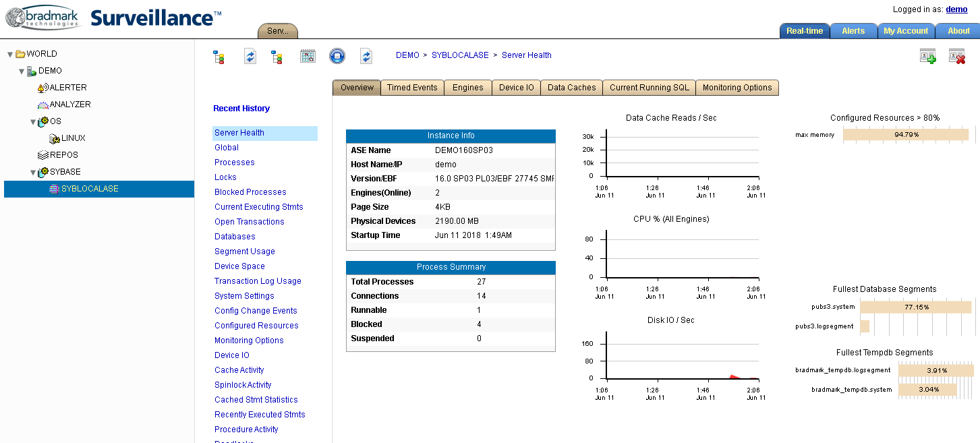The height and width of the screenshot is (443, 980).
Task: Collapse the SYBASE tree node
Action: [x=33, y=173]
